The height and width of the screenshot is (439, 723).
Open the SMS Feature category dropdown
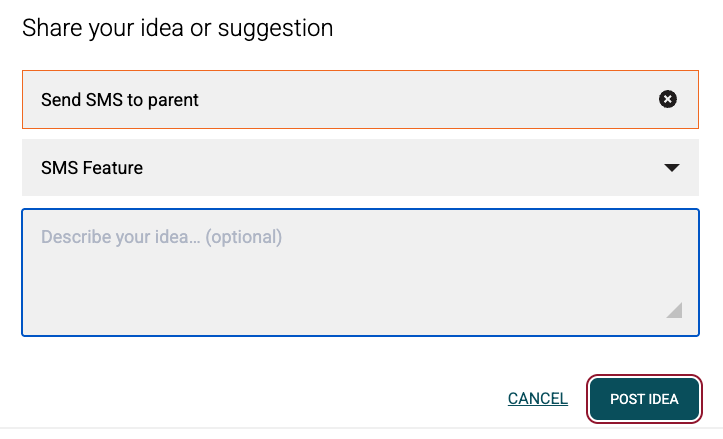tap(360, 168)
